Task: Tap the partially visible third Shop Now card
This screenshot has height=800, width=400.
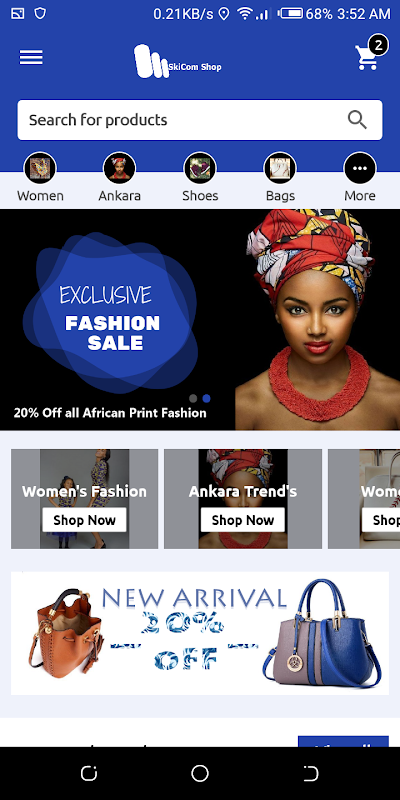Action: click(381, 520)
